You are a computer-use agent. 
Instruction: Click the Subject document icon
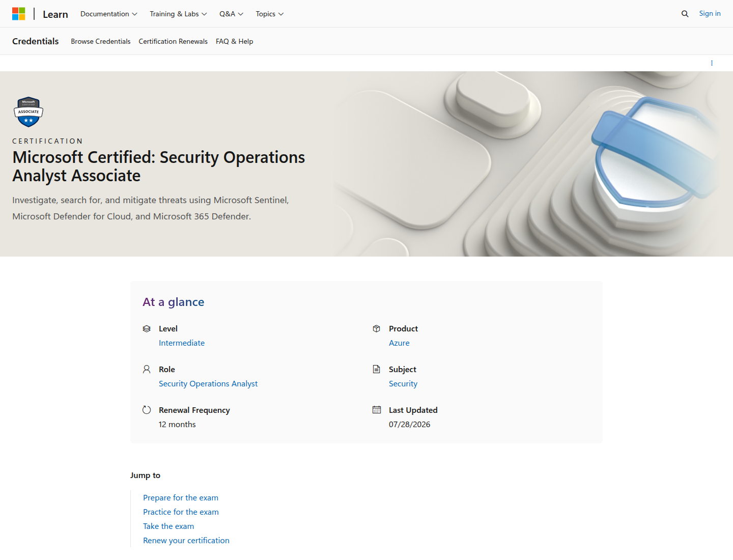pyautogui.click(x=377, y=369)
